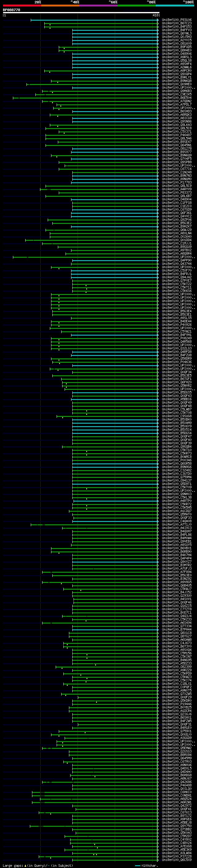
Task: Select label UniRef100_Q5QLS8
Action: click(177, 60)
